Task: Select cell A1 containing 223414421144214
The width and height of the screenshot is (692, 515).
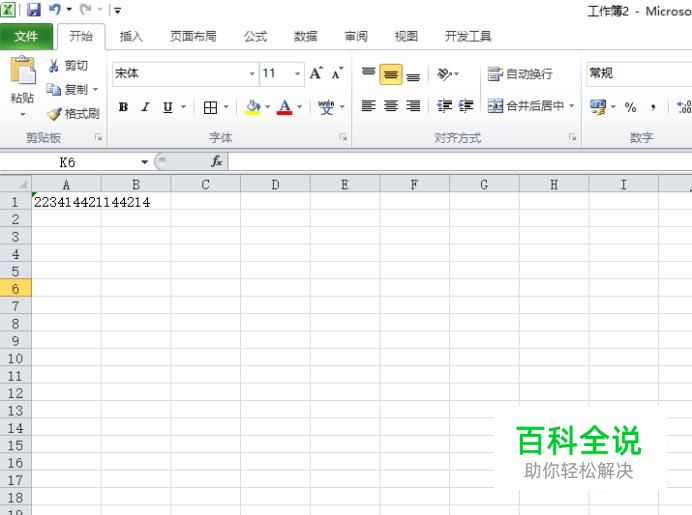Action: [66, 202]
